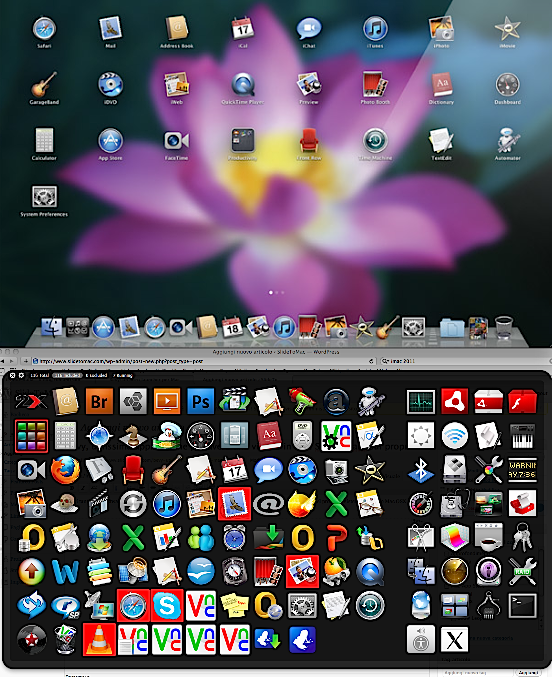552x677 pixels.
Task: Open Photo Booth in Launchpad grid
Action: (375, 85)
